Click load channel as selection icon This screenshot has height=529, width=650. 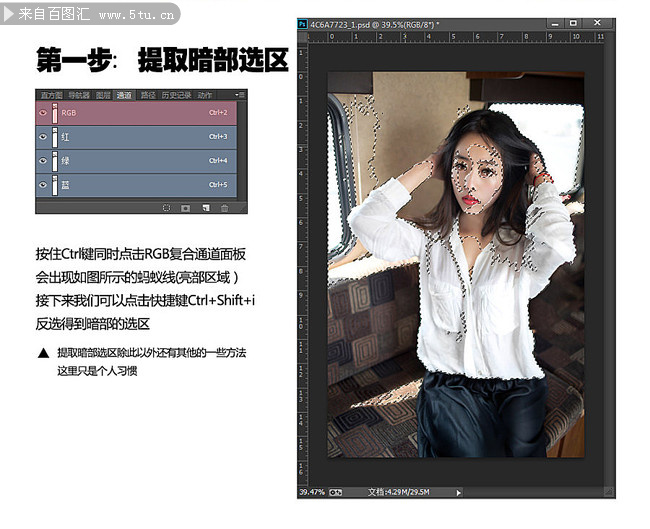(166, 208)
